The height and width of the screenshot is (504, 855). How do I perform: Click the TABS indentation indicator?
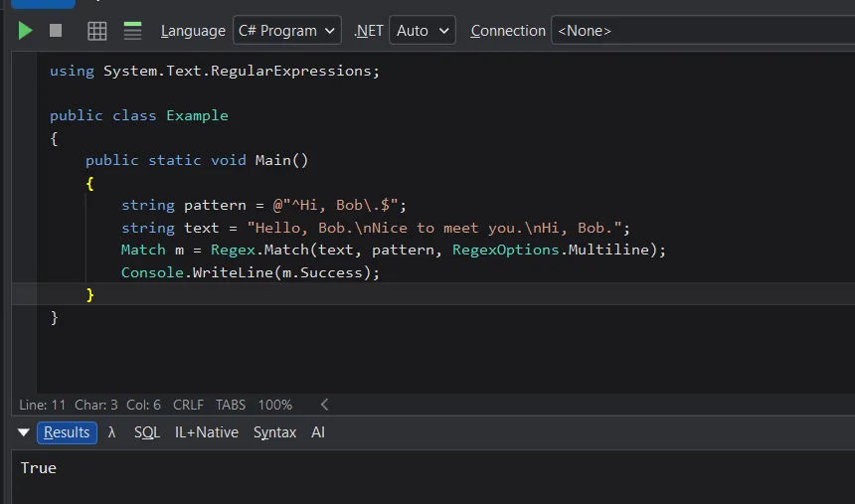click(x=231, y=405)
